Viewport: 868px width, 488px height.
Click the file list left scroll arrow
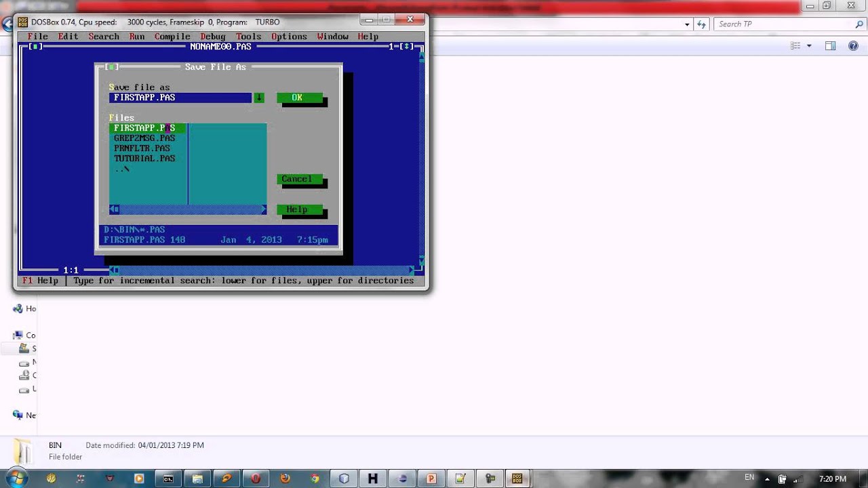(115, 209)
